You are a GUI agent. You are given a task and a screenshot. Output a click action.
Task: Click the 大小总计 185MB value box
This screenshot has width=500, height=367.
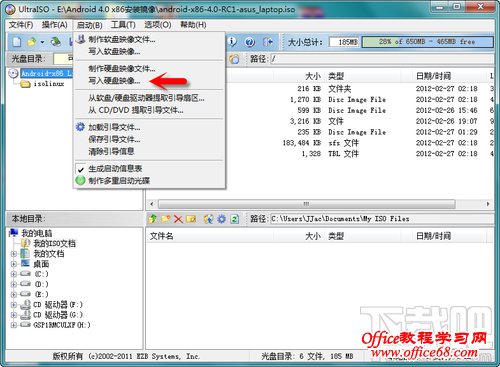(x=344, y=42)
